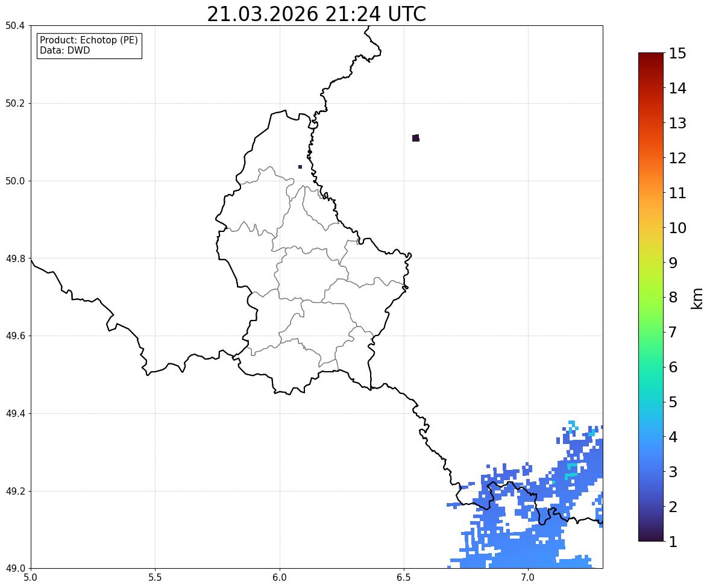Click the title "21.03.2026 21:24 UTC"

316,14
